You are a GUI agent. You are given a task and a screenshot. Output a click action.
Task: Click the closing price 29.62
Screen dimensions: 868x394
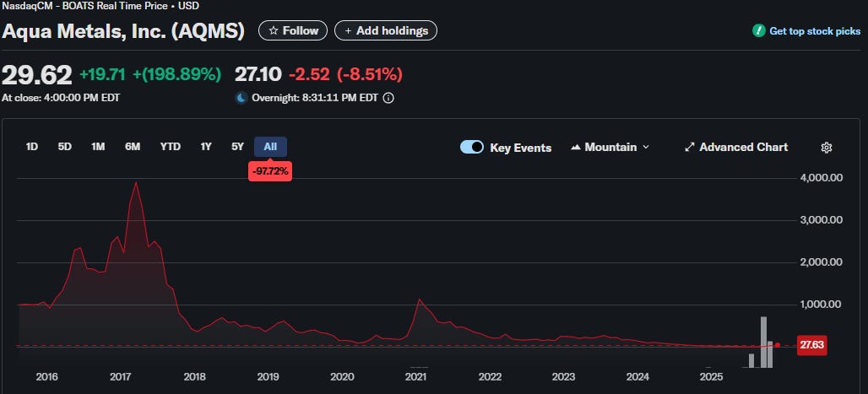pyautogui.click(x=37, y=75)
